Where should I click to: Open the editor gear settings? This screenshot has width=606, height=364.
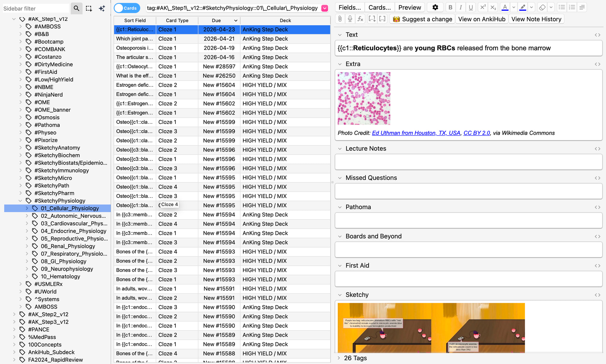[435, 7]
